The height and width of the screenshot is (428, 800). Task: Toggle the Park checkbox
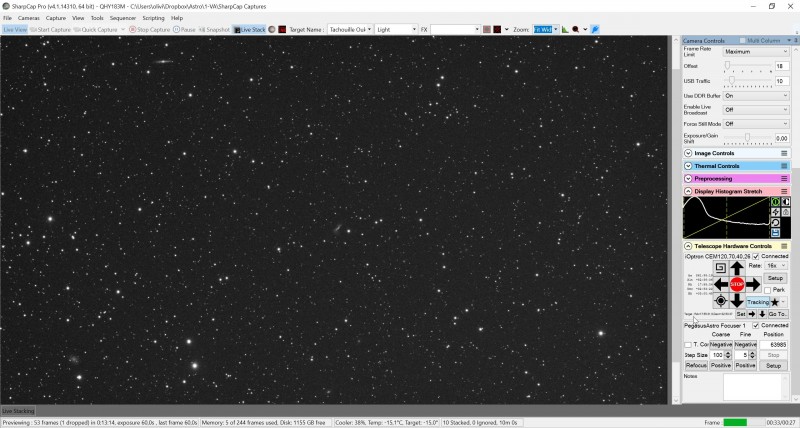pyautogui.click(x=767, y=290)
